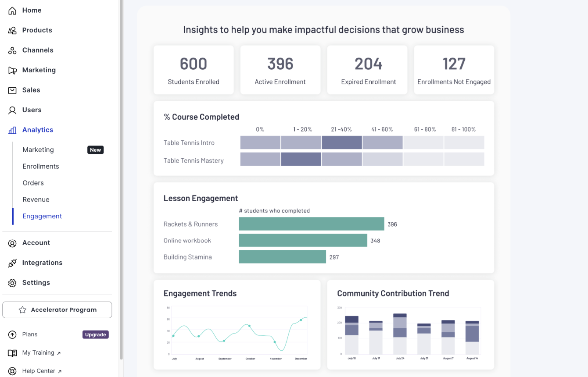
Task: Click the October point on Engagement Trends
Action: point(249,326)
